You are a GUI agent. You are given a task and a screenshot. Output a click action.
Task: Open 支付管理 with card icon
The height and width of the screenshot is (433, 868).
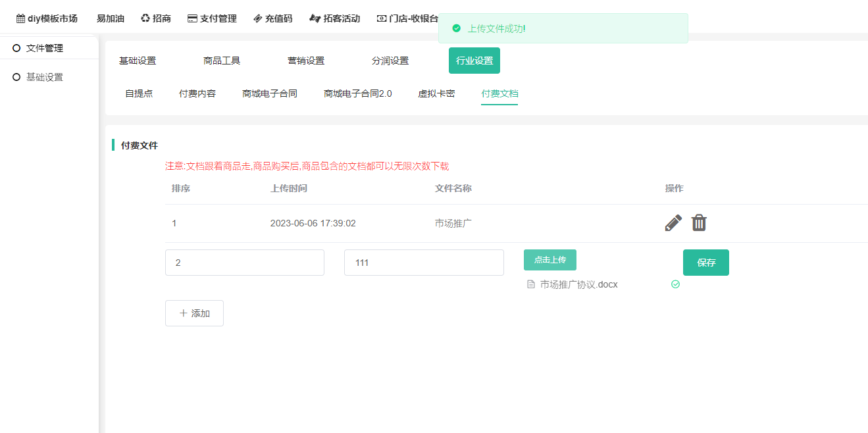pyautogui.click(x=212, y=18)
